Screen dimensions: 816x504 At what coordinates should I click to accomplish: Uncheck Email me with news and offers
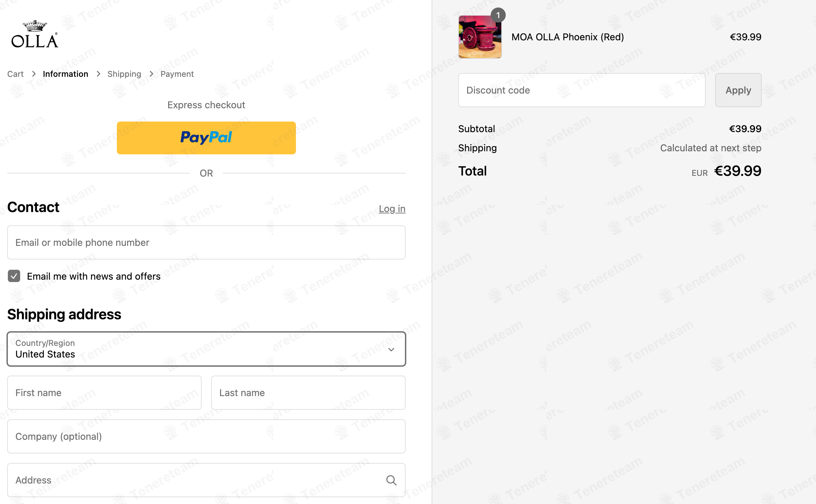coord(14,276)
